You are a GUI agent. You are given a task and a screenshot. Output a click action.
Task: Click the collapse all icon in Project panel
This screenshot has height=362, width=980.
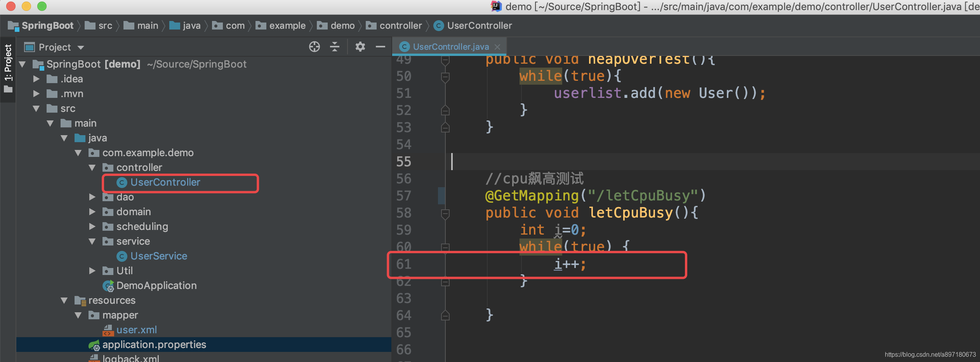click(x=334, y=47)
